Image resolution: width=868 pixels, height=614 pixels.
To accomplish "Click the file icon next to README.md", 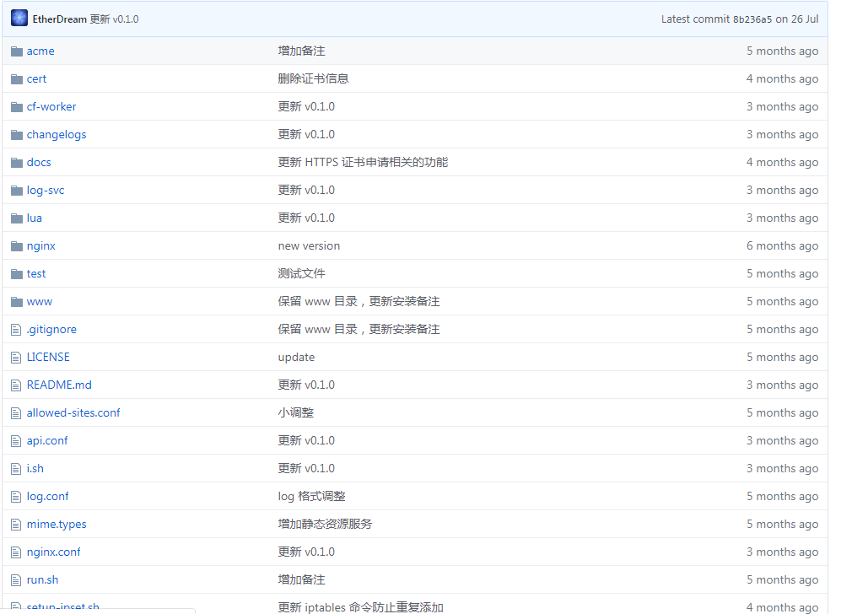I will pos(15,385).
